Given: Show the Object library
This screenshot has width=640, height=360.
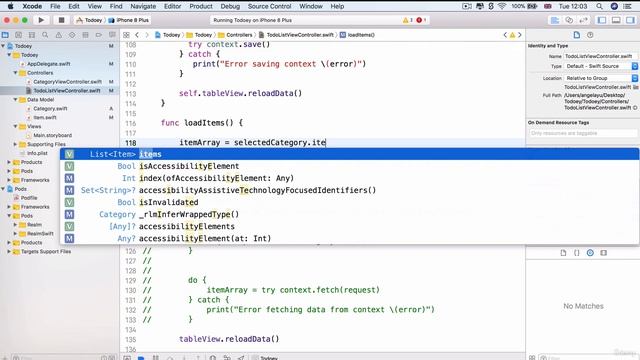Looking at the screenshot, I should pyautogui.click(x=590, y=253).
